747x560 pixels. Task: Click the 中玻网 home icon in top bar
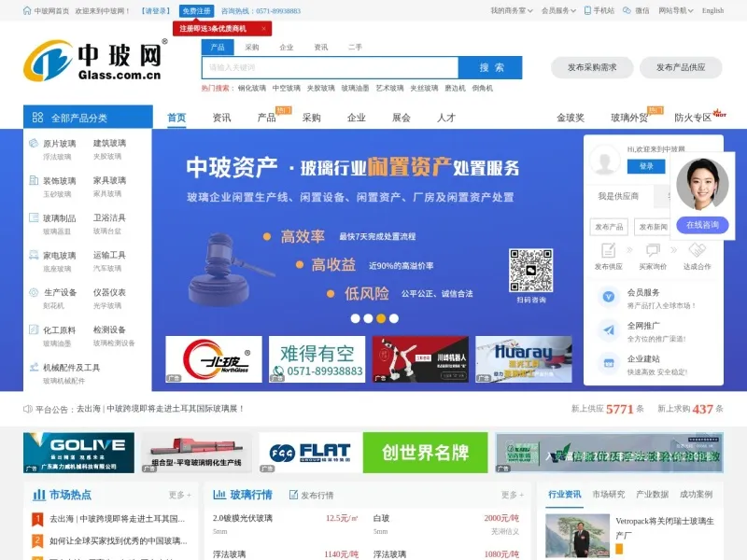[x=27, y=10]
